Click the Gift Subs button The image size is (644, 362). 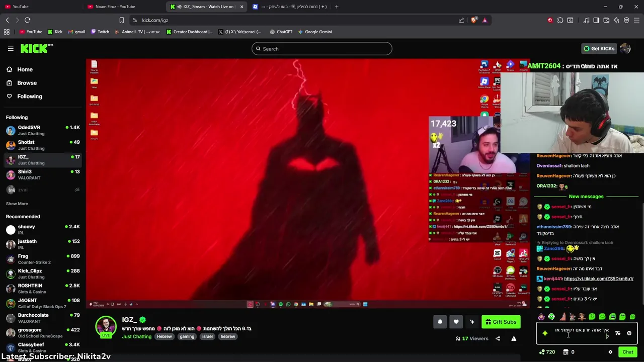pyautogui.click(x=501, y=322)
